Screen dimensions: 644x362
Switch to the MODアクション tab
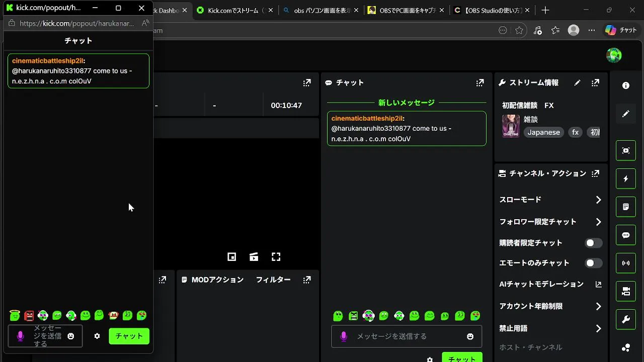click(217, 280)
